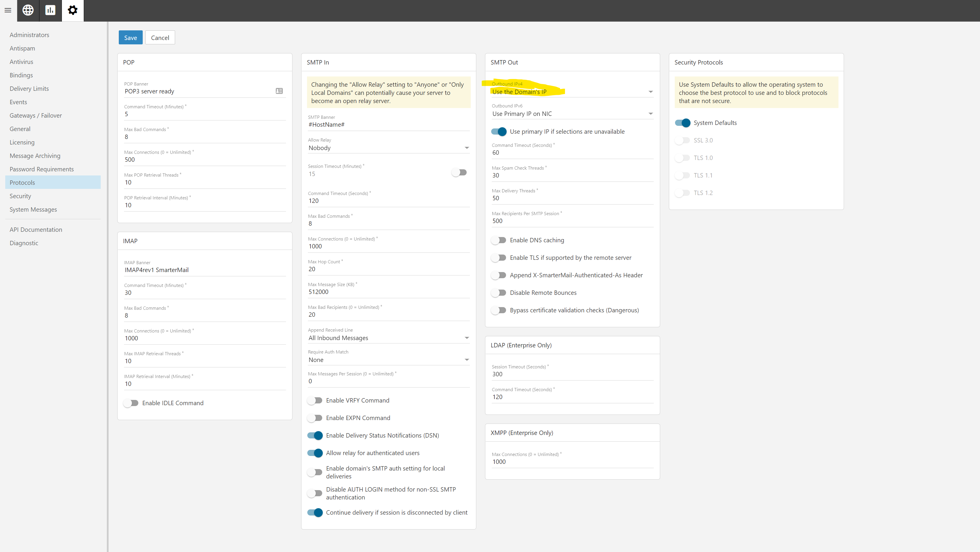The image size is (980, 552).
Task: Open the reports bar chart icon
Action: (50, 10)
